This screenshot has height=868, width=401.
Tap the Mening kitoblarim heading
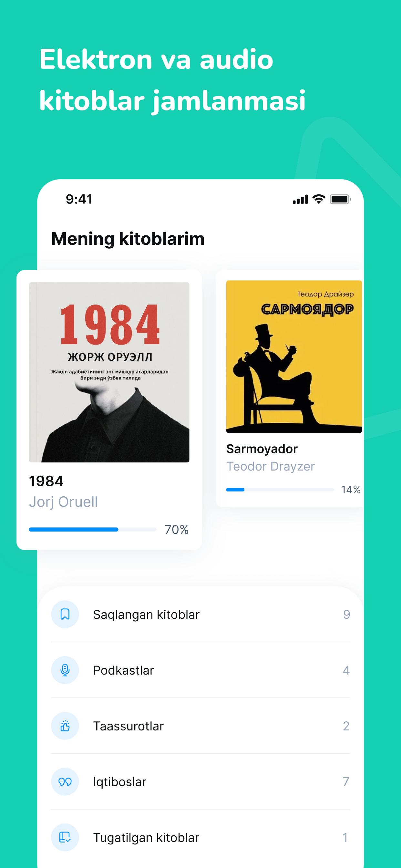[128, 239]
